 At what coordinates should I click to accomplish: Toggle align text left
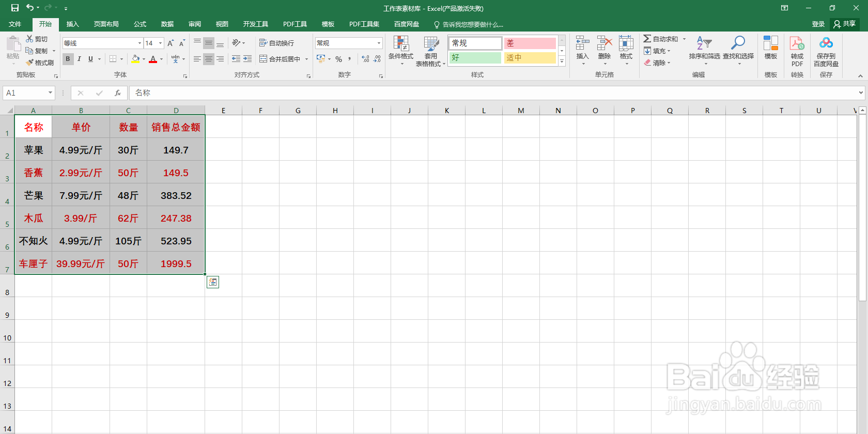click(197, 59)
